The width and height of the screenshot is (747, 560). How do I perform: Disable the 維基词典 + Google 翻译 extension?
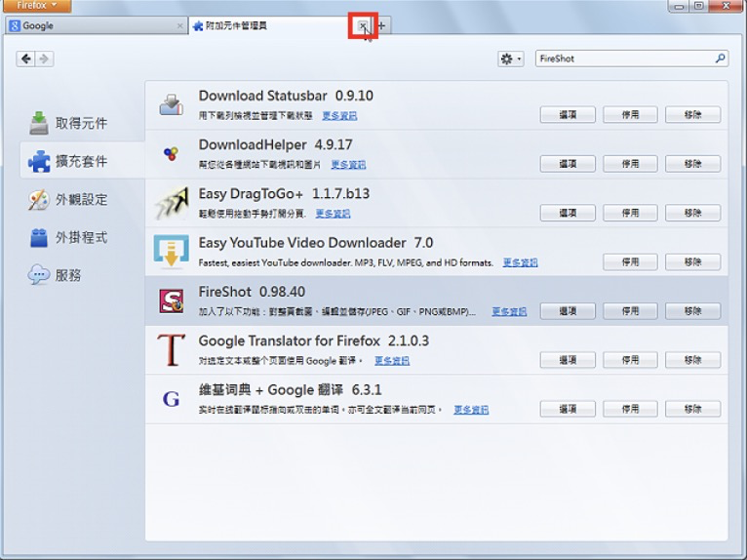pos(630,409)
